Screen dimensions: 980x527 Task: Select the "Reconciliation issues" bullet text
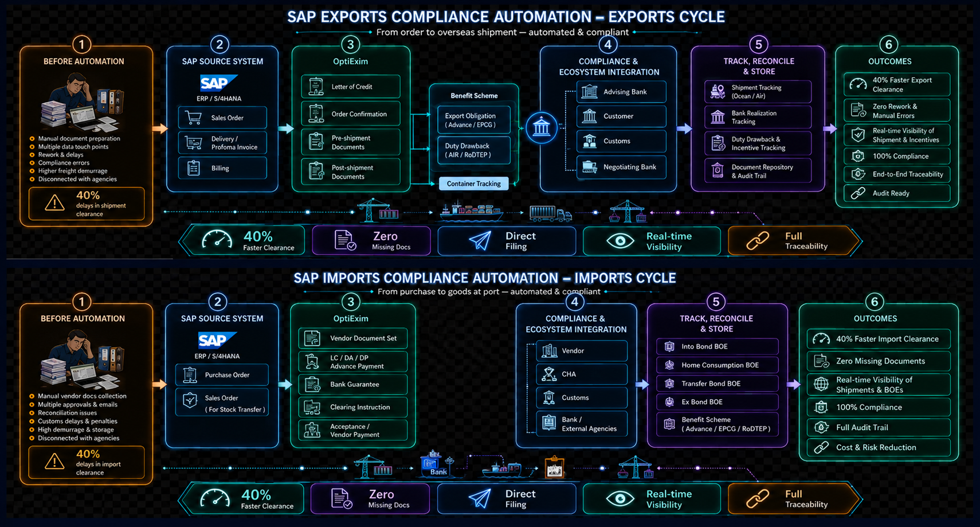[67, 413]
